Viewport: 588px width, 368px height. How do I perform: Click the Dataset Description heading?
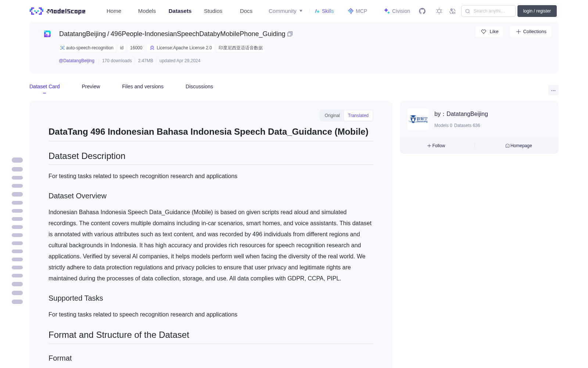pyautogui.click(x=87, y=156)
